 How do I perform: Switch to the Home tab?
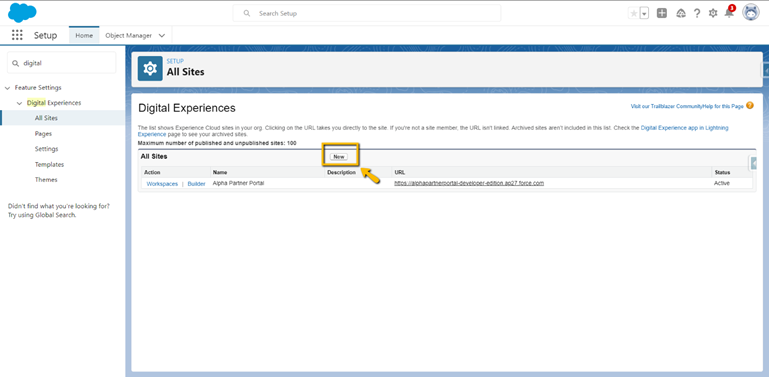(84, 35)
